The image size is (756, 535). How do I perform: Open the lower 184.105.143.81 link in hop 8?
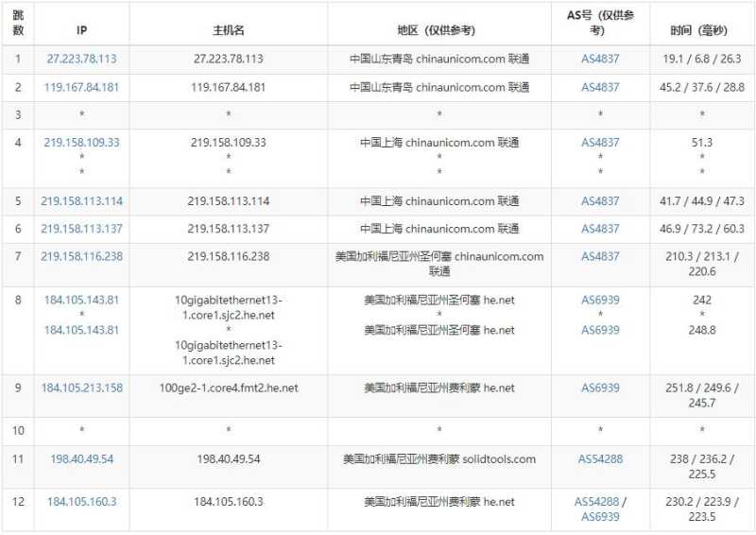pyautogui.click(x=81, y=330)
